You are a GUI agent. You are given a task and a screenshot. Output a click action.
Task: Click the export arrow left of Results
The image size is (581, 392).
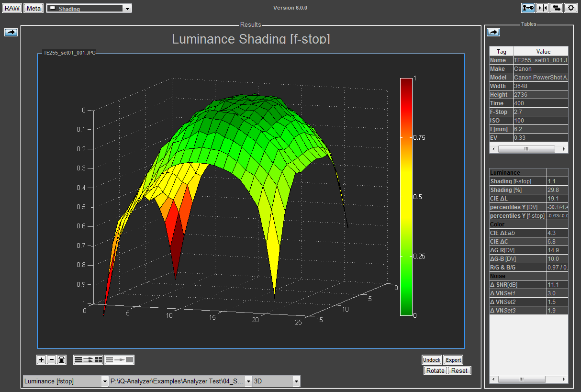tap(11, 32)
